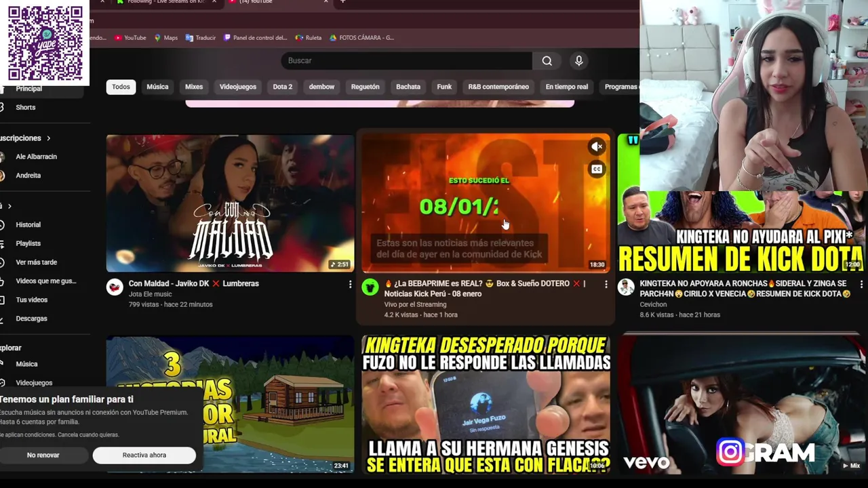The image size is (868, 488).
Task: Select the Dota 2 filter chip
Action: (283, 87)
